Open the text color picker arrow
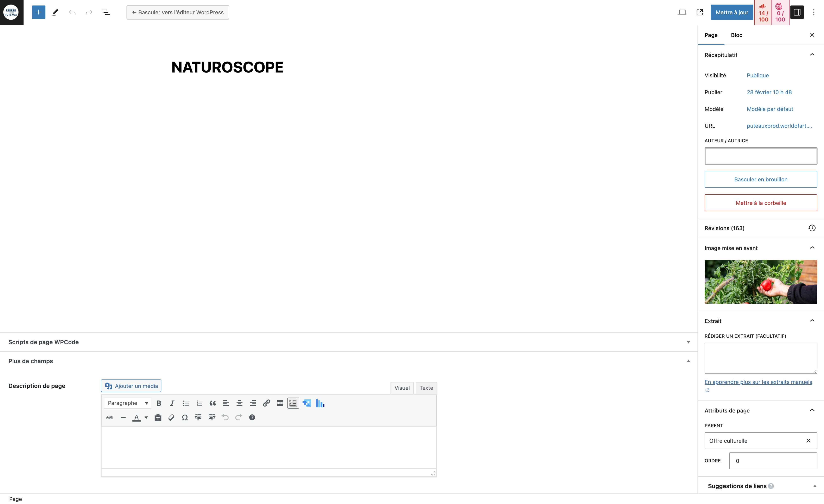The image size is (824, 504). pyautogui.click(x=146, y=417)
